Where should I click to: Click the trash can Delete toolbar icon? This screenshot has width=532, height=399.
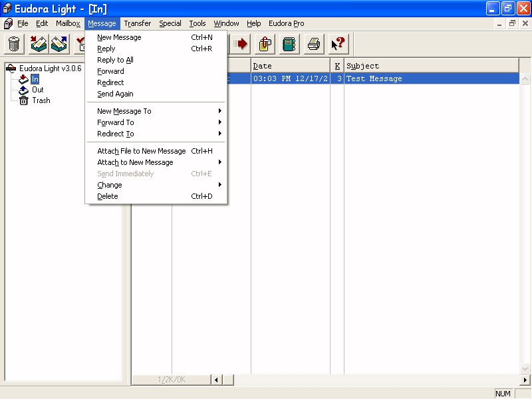[x=14, y=44]
